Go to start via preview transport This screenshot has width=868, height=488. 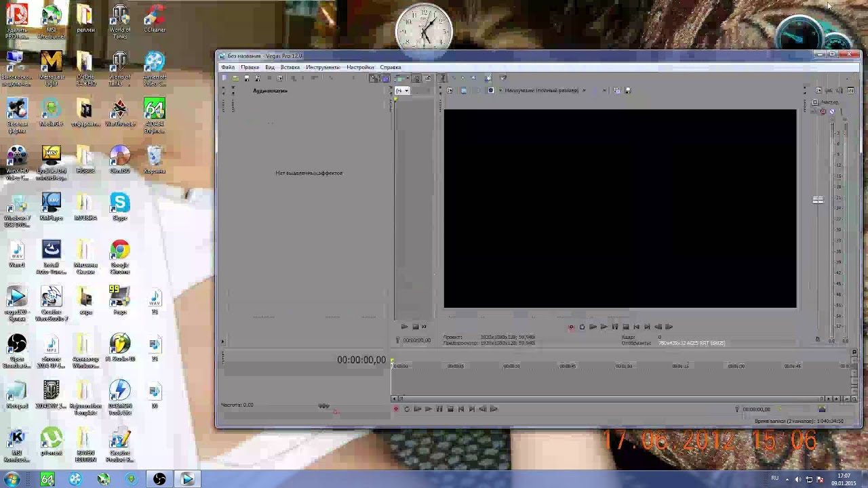click(x=636, y=327)
